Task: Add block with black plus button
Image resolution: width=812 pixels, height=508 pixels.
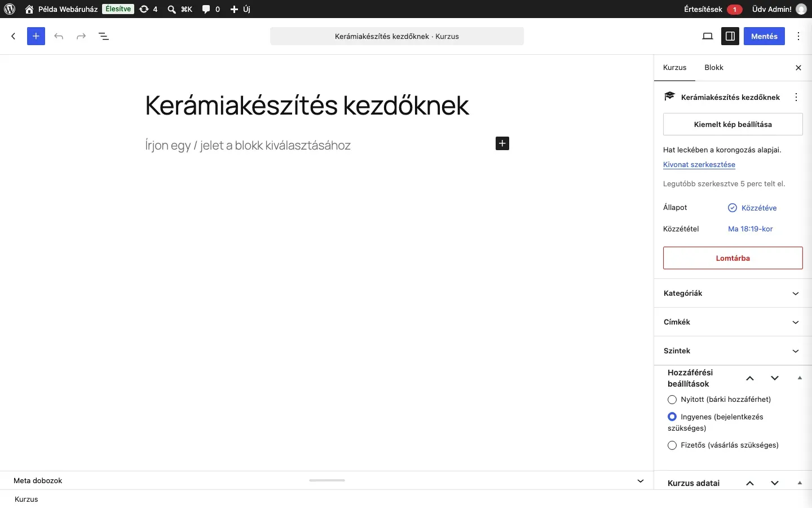Action: (x=502, y=143)
